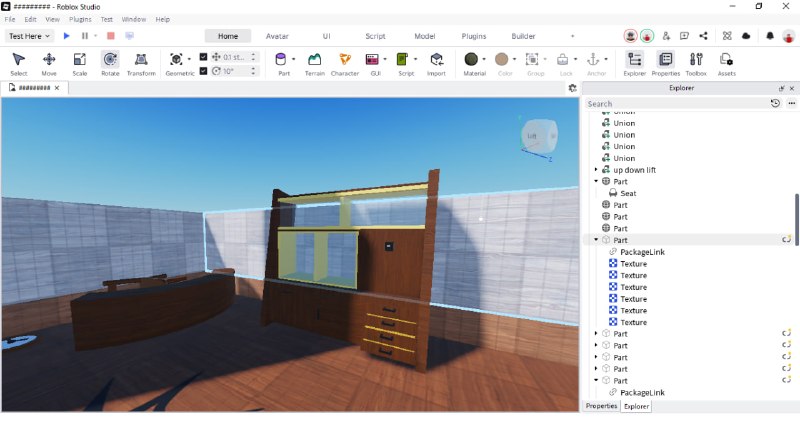Select the Move tool
This screenshot has width=800, height=431.
click(x=49, y=64)
